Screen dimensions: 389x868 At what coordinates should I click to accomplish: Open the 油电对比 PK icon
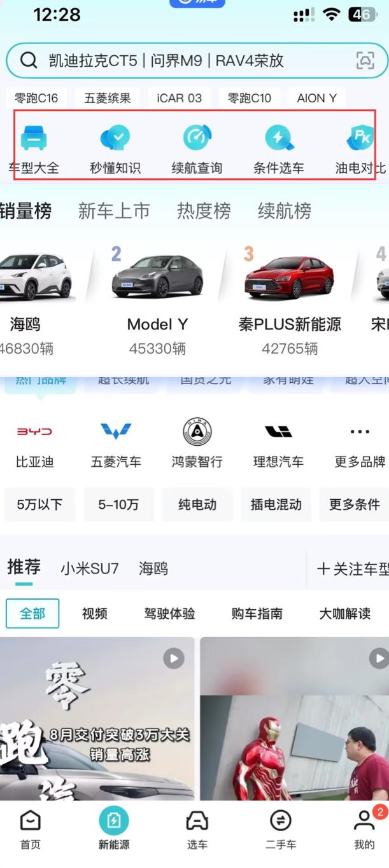[360, 138]
